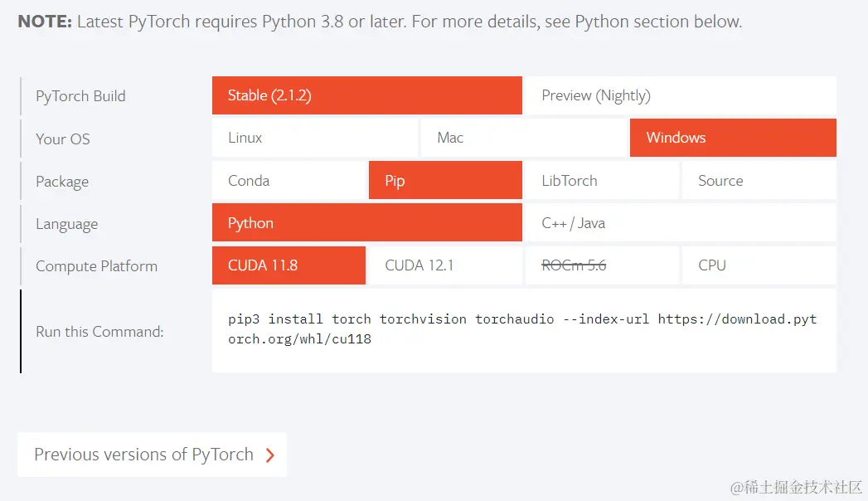Select the Windows OS option

click(733, 138)
